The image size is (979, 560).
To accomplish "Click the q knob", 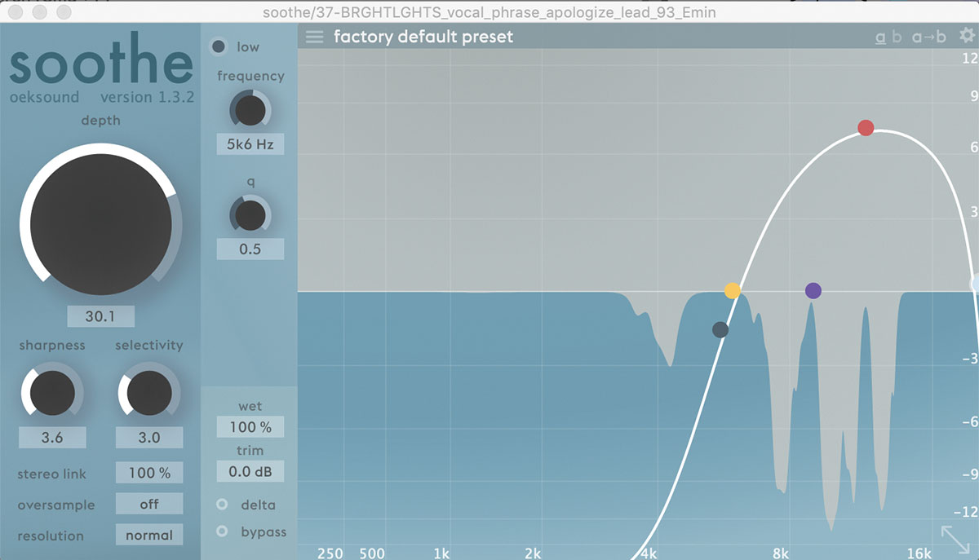I will point(250,215).
